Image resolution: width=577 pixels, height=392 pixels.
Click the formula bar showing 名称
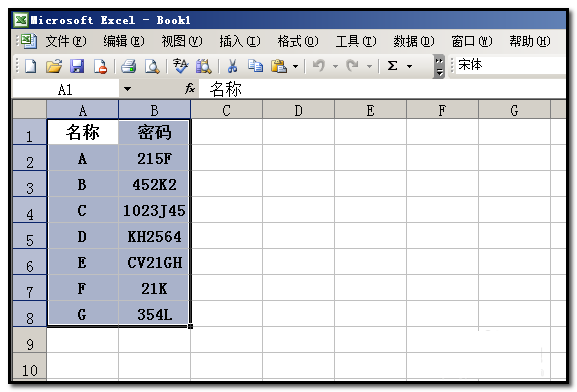coord(382,89)
